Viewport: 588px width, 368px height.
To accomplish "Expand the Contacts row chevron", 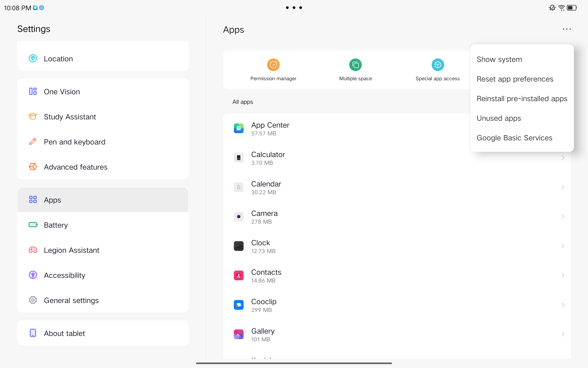I will (563, 276).
